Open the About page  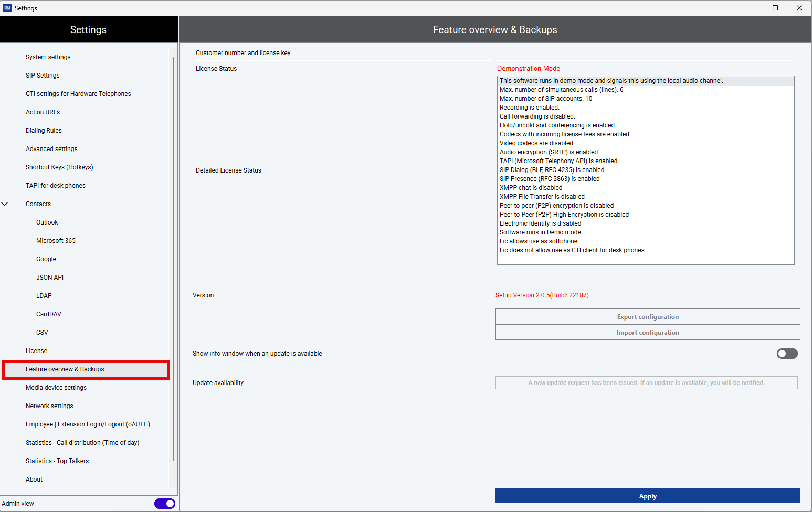pos(34,479)
